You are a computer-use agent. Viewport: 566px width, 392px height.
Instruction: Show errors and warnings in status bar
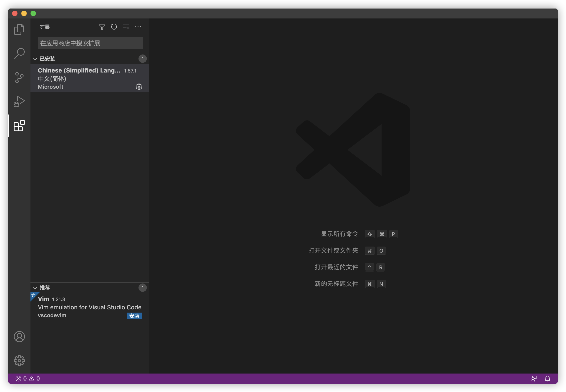pos(28,378)
